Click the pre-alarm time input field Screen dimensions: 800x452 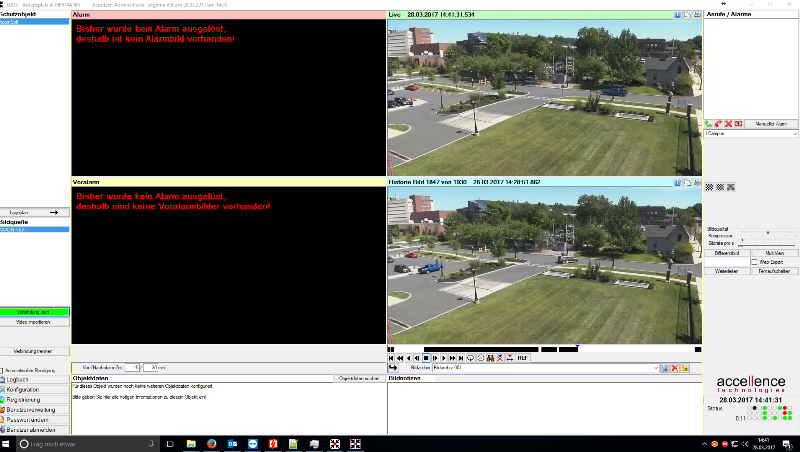pyautogui.click(x=132, y=367)
